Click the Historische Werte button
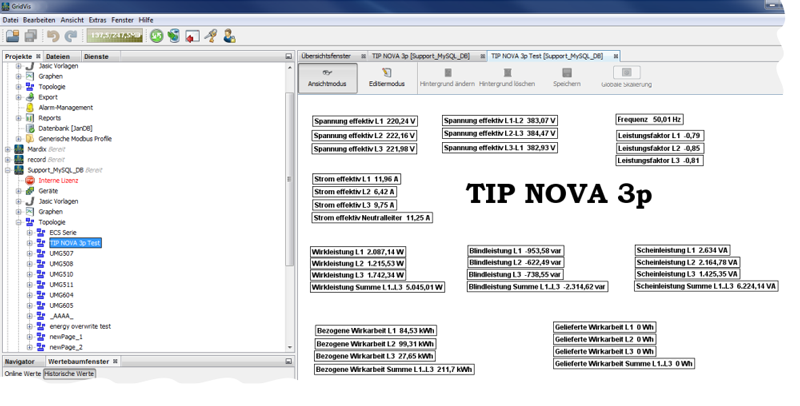Viewport: 800px width, 406px height. coord(70,374)
